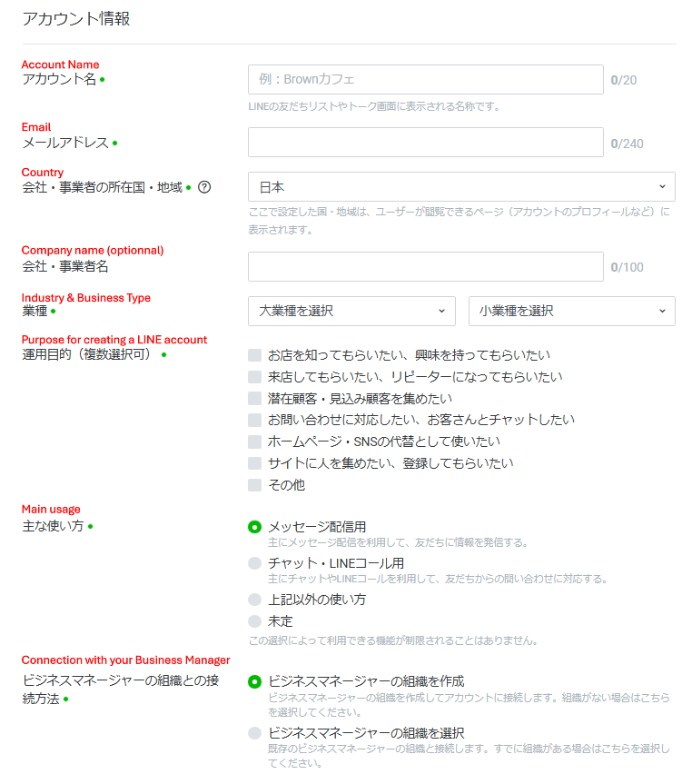The width and height of the screenshot is (692, 784).
Task: Click the 会社・事業者名 input field
Action: (425, 267)
